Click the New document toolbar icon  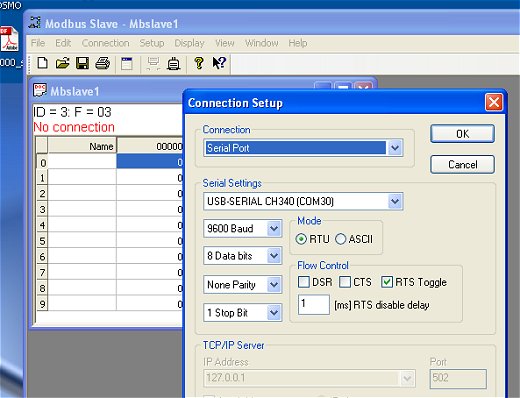[x=42, y=63]
